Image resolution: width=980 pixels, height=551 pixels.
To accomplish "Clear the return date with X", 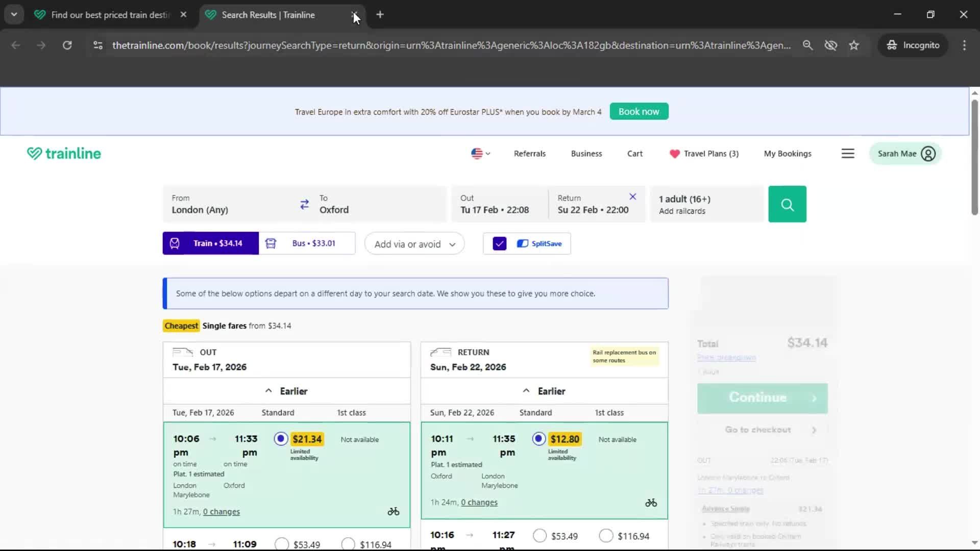I will (x=632, y=196).
